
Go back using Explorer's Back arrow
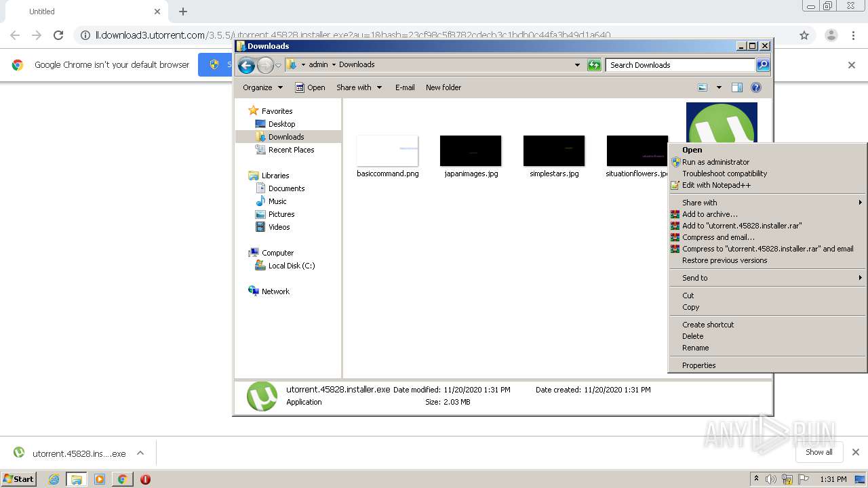pyautogui.click(x=247, y=65)
